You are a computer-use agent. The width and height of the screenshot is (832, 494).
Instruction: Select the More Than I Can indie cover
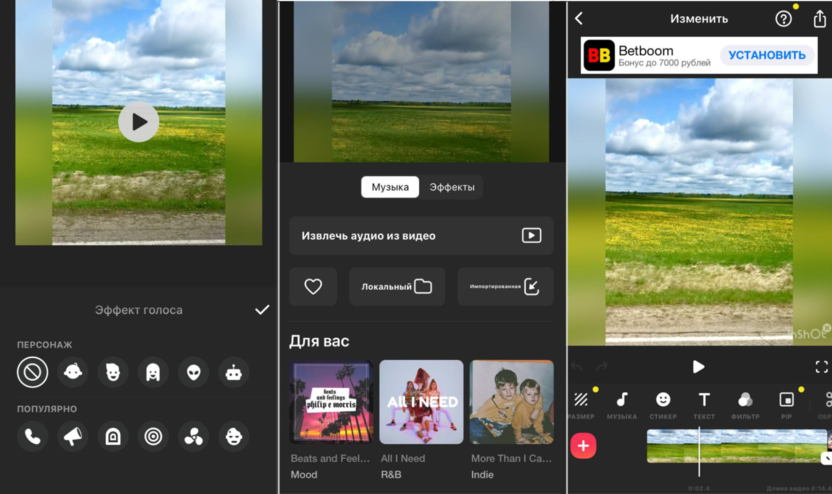[x=512, y=402]
